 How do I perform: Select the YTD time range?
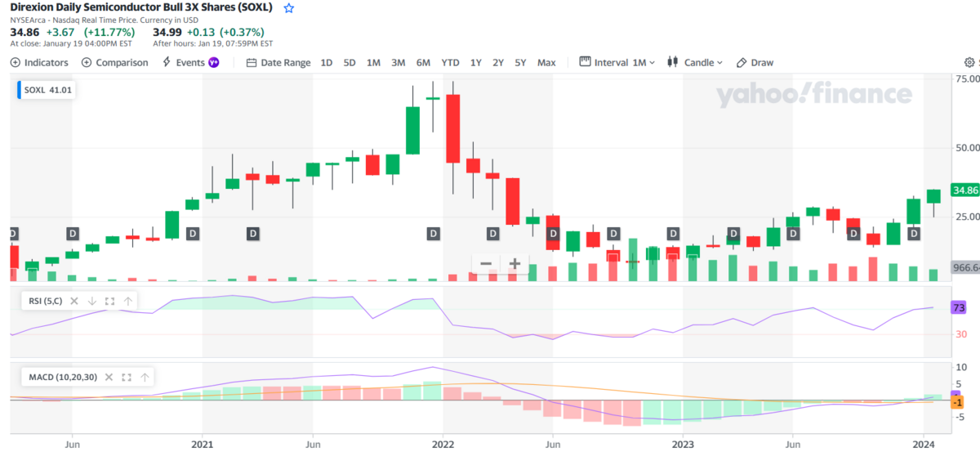point(450,62)
